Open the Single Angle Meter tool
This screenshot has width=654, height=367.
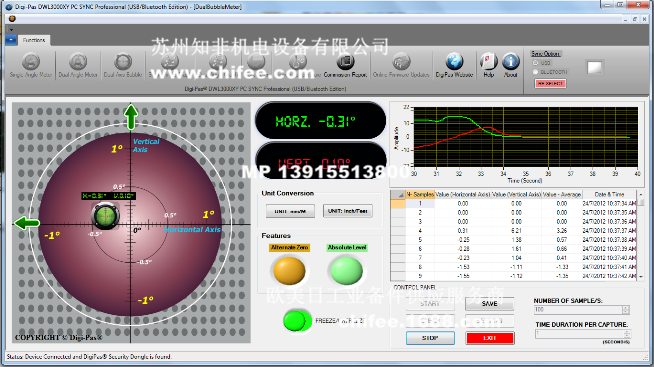(x=31, y=65)
